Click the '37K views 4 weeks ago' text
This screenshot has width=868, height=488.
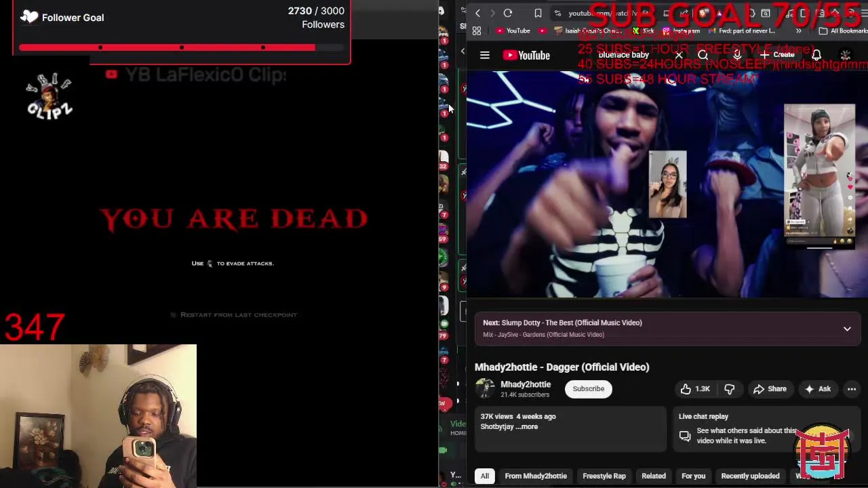point(518,417)
